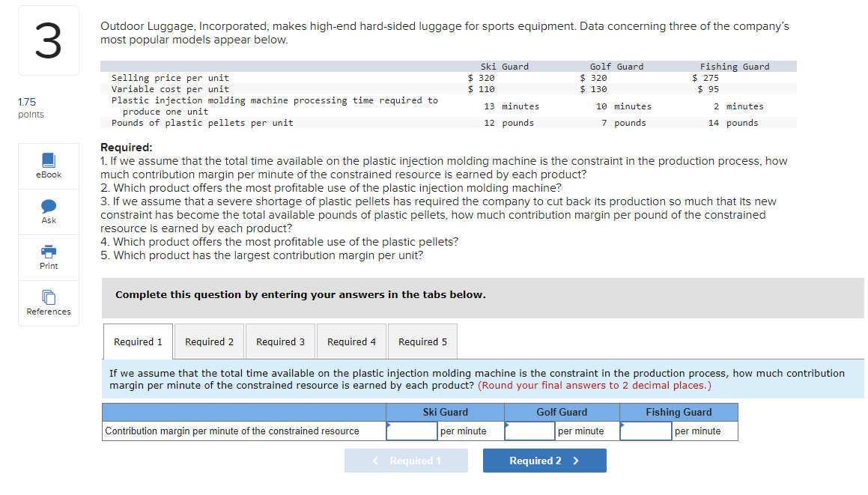Screen dimensions: 868x495
Task: Click the Ask speech bubble icon
Action: (49, 206)
